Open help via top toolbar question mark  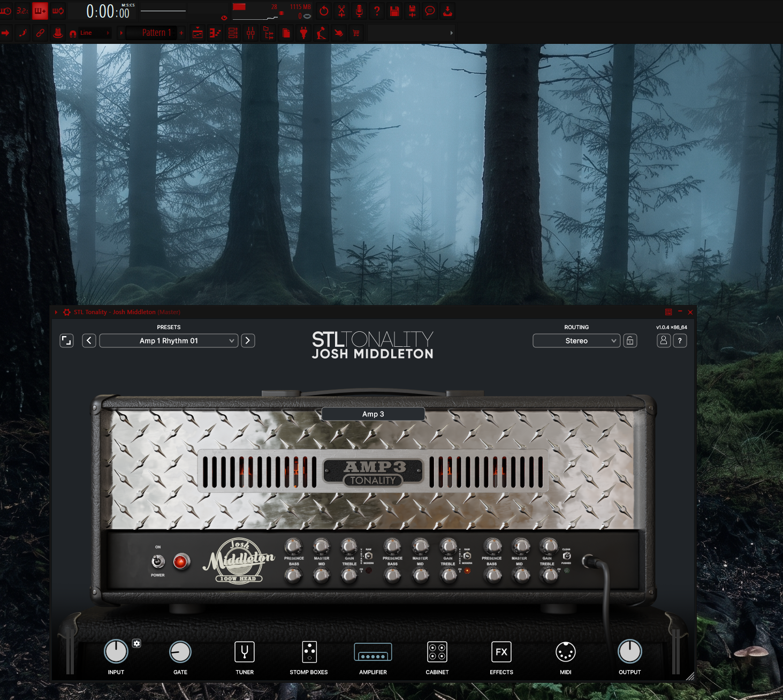pos(377,11)
